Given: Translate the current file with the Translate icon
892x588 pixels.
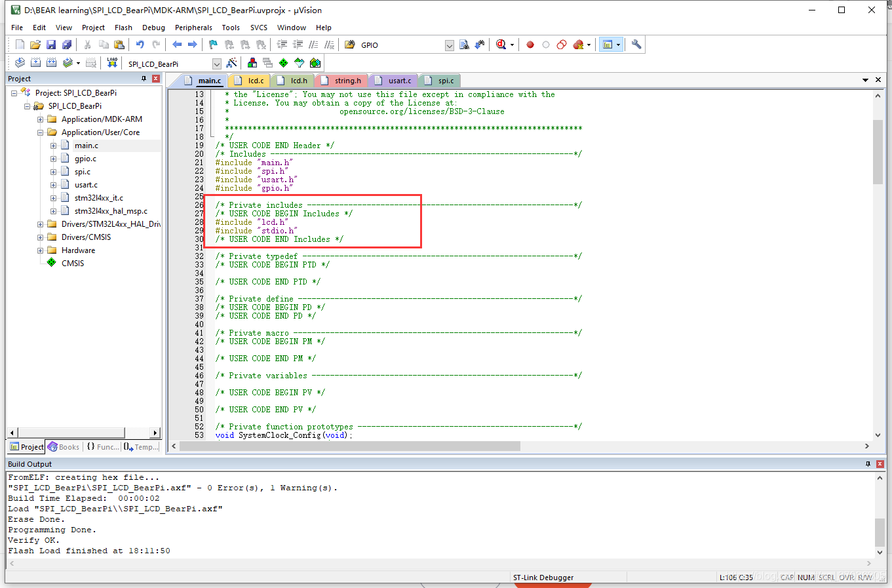Looking at the screenshot, I should [x=20, y=63].
